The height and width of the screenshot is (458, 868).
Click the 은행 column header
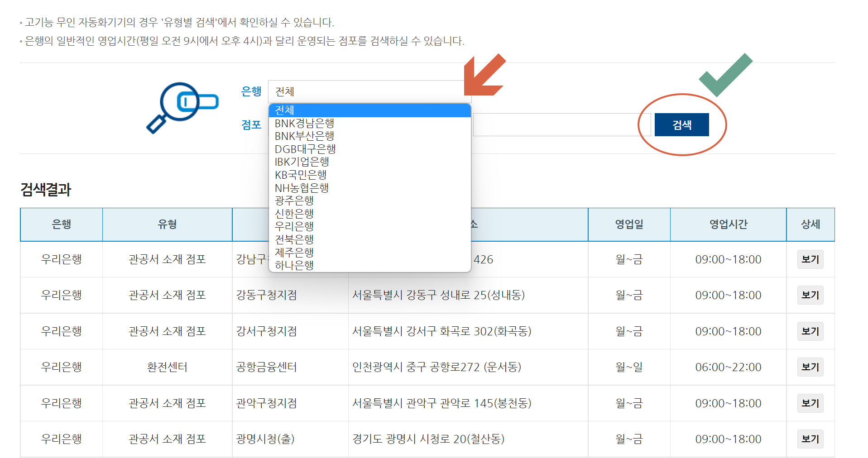[x=62, y=224]
